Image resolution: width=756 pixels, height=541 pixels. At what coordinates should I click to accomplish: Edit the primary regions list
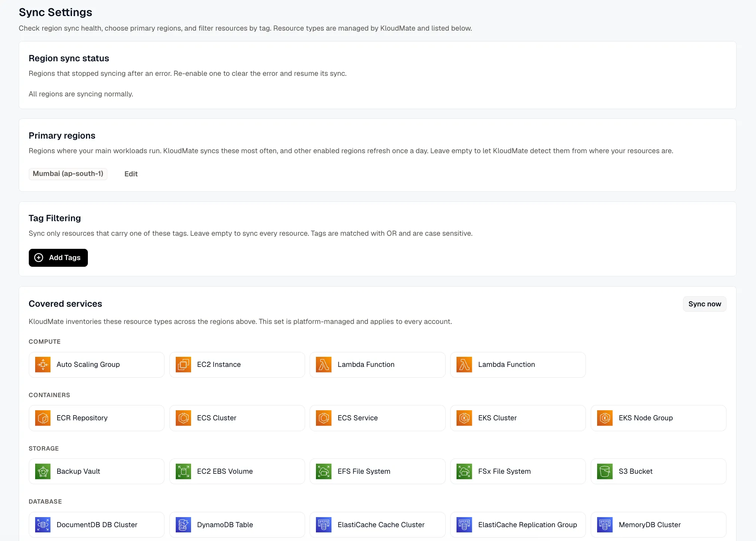[131, 174]
